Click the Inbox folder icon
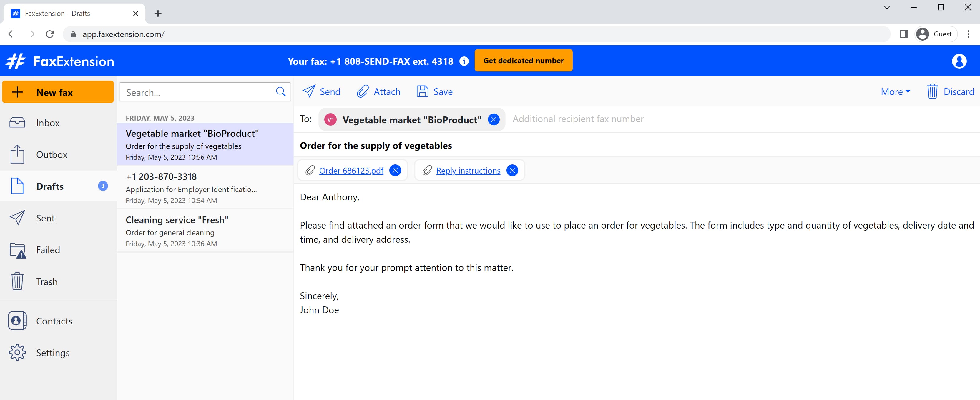Viewport: 980px width, 400px height. 17,122
